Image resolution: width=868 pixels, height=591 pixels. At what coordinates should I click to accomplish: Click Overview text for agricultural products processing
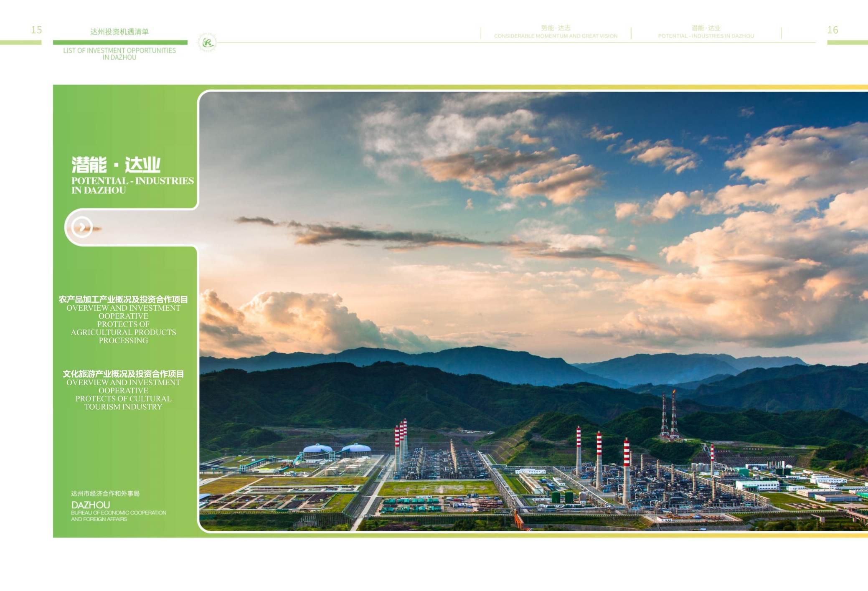[x=123, y=324]
